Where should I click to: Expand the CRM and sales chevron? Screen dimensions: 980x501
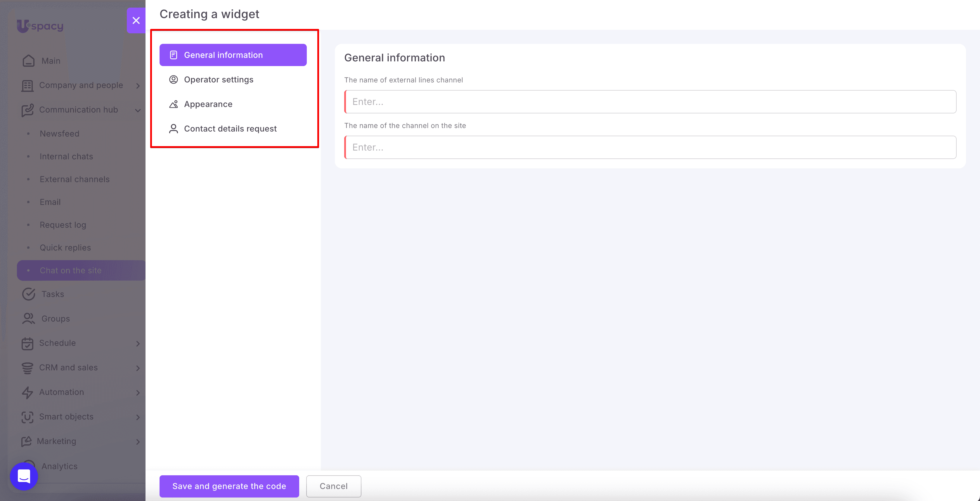(x=138, y=368)
